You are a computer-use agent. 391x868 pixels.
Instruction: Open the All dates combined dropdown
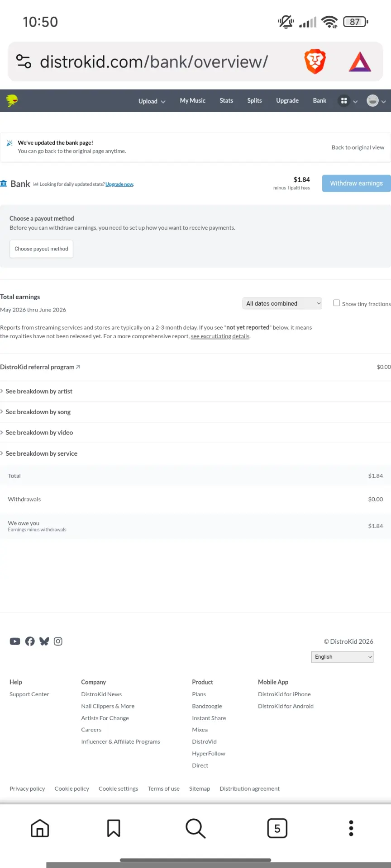pos(282,303)
